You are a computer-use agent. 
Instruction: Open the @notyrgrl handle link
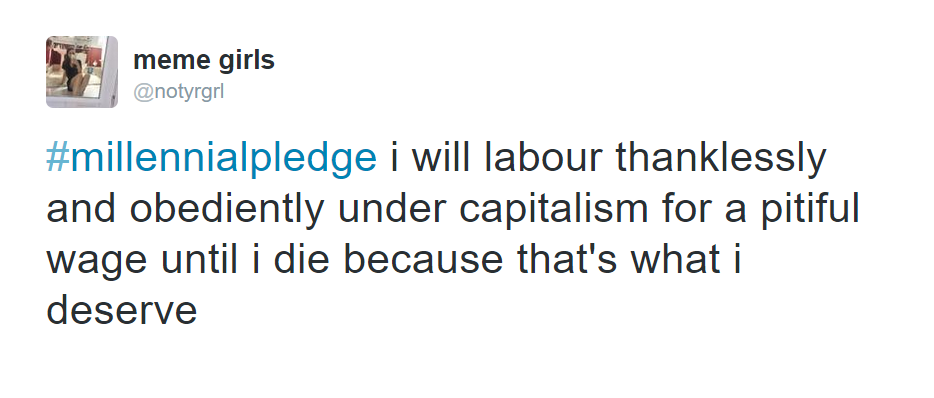(179, 93)
